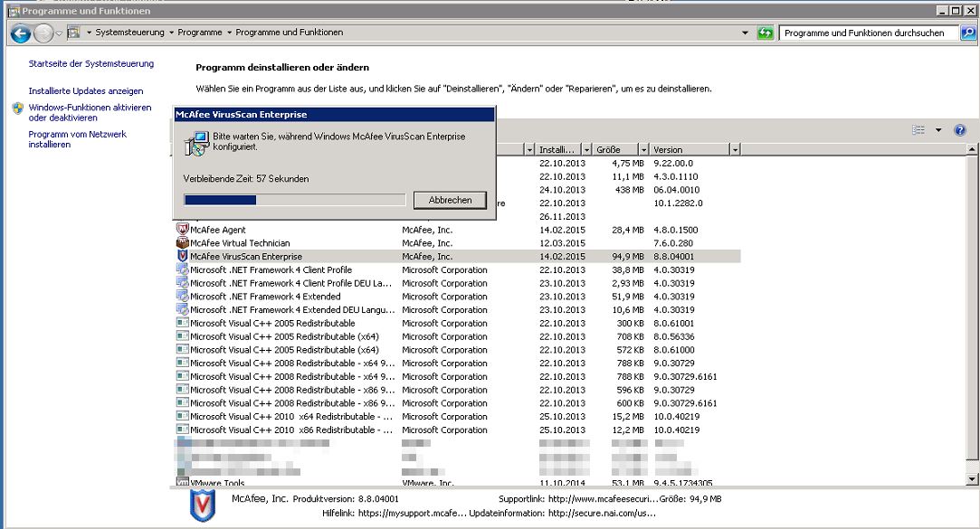Click the Control Panel icon in address bar
This screenshot has height=529, width=980.
74,33
